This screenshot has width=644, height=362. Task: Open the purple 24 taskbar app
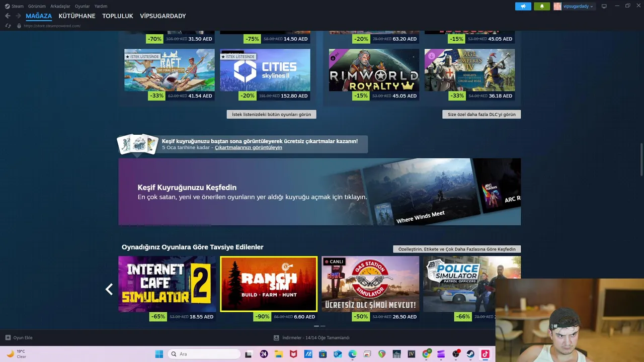click(264, 354)
